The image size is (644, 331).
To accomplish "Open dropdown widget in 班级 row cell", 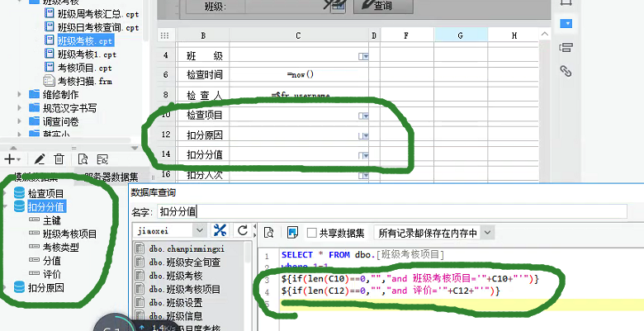I will coord(363,57).
